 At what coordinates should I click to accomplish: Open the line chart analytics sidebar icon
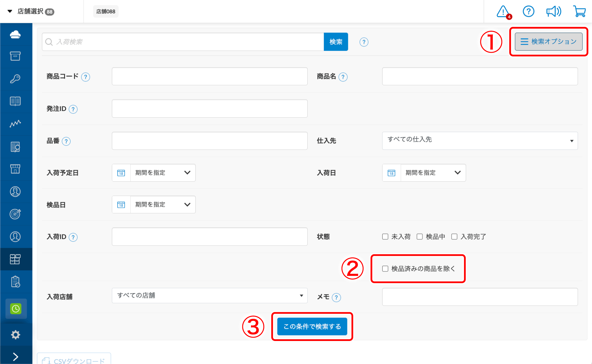click(x=15, y=124)
